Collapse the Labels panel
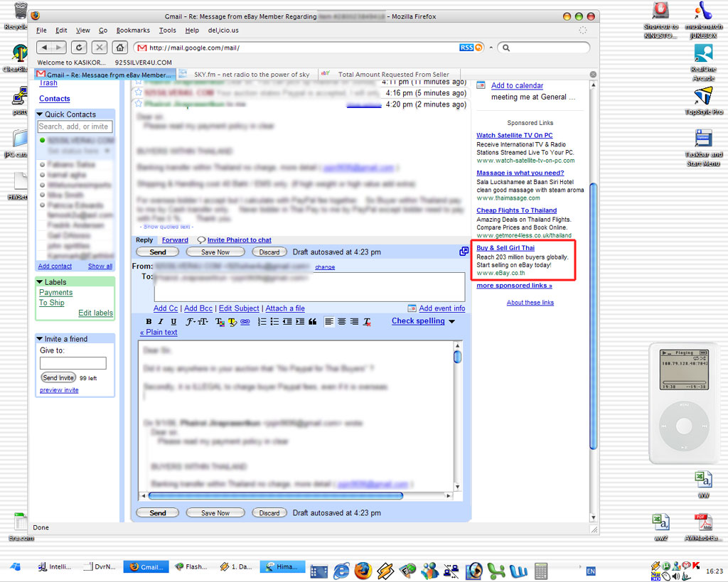 point(40,281)
